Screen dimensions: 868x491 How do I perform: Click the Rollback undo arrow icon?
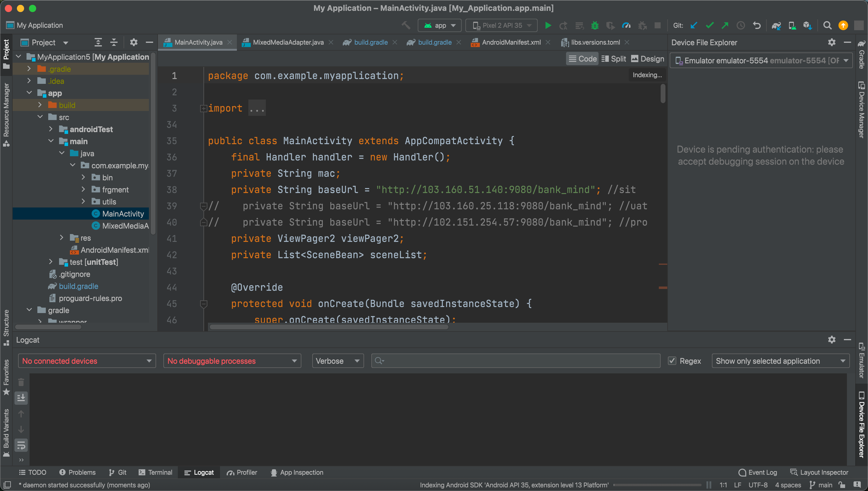pos(757,25)
